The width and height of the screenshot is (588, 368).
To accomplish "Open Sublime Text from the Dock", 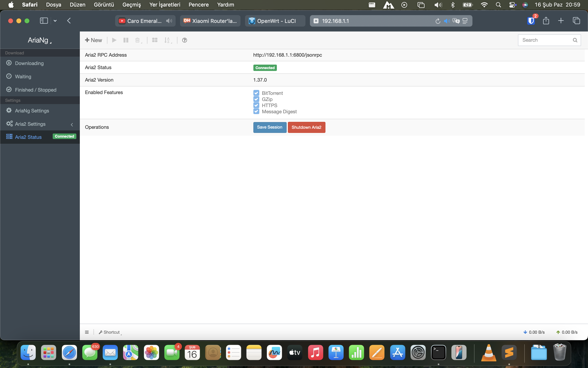I will tap(509, 352).
